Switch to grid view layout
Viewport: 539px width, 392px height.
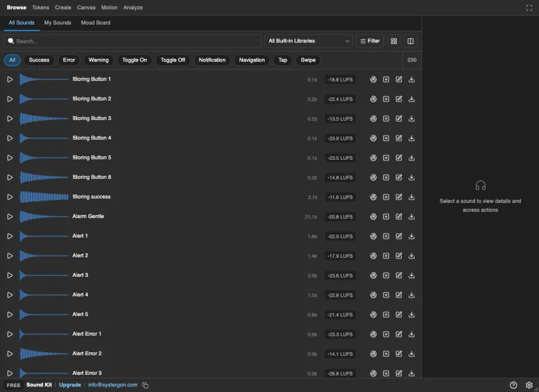click(394, 41)
